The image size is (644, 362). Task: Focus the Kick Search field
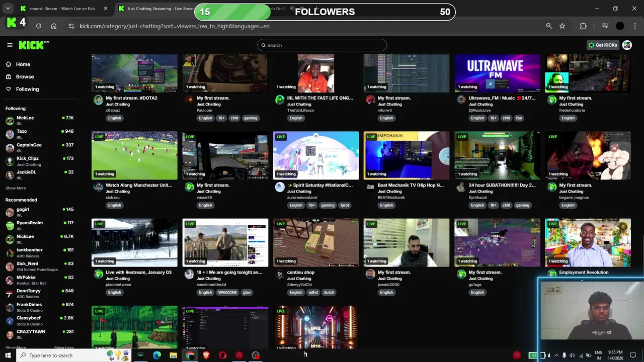[322, 45]
